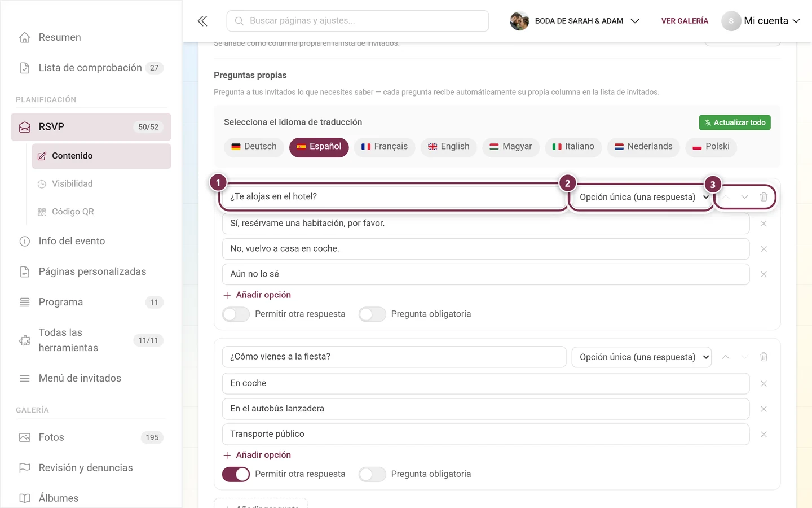The height and width of the screenshot is (508, 812).
Task: Select Deutsch translation language
Action: pos(254,147)
